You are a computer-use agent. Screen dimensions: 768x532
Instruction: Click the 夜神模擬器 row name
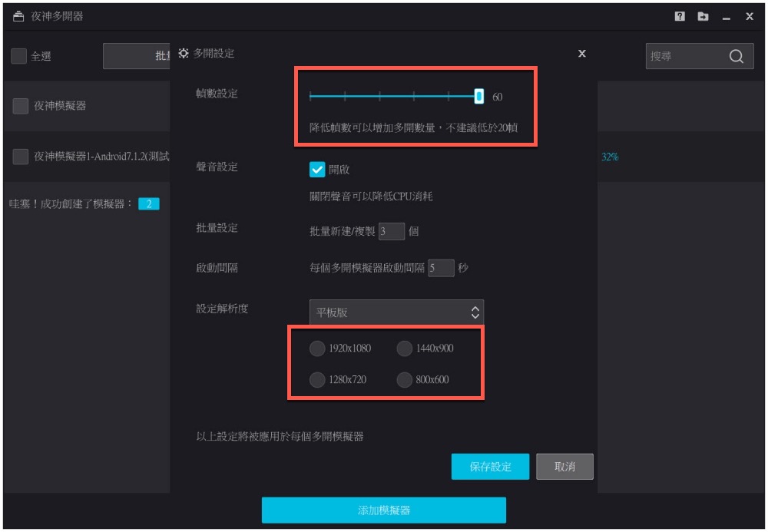tap(60, 106)
